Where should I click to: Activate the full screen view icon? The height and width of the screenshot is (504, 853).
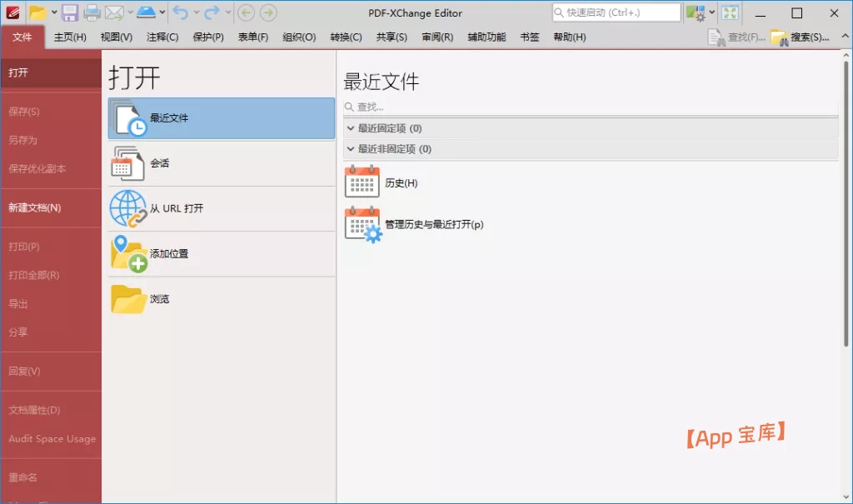click(730, 12)
